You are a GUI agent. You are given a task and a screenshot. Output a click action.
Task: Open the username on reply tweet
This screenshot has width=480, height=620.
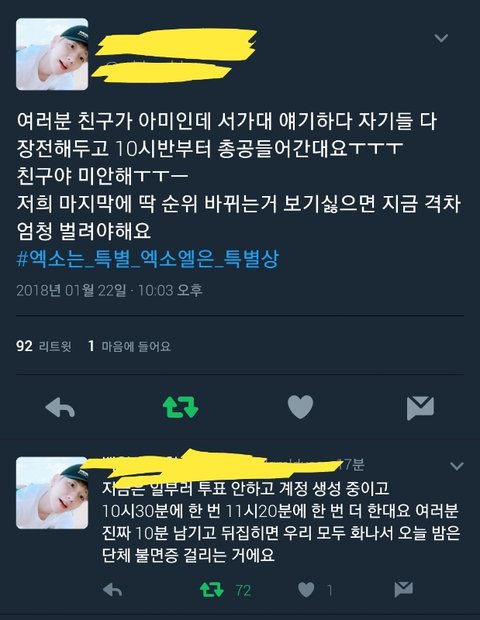pyautogui.click(x=214, y=465)
